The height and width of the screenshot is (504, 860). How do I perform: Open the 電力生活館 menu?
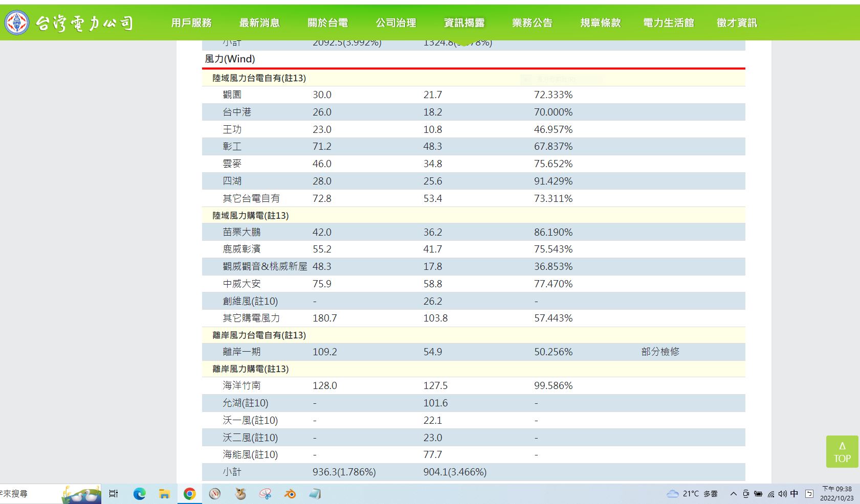(669, 23)
